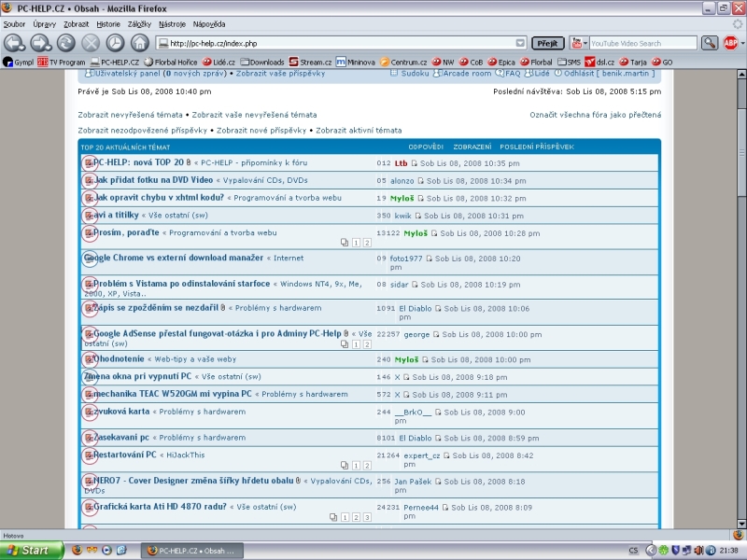Click into the YouTube Video Search field
The image size is (747, 560).
pos(642,43)
